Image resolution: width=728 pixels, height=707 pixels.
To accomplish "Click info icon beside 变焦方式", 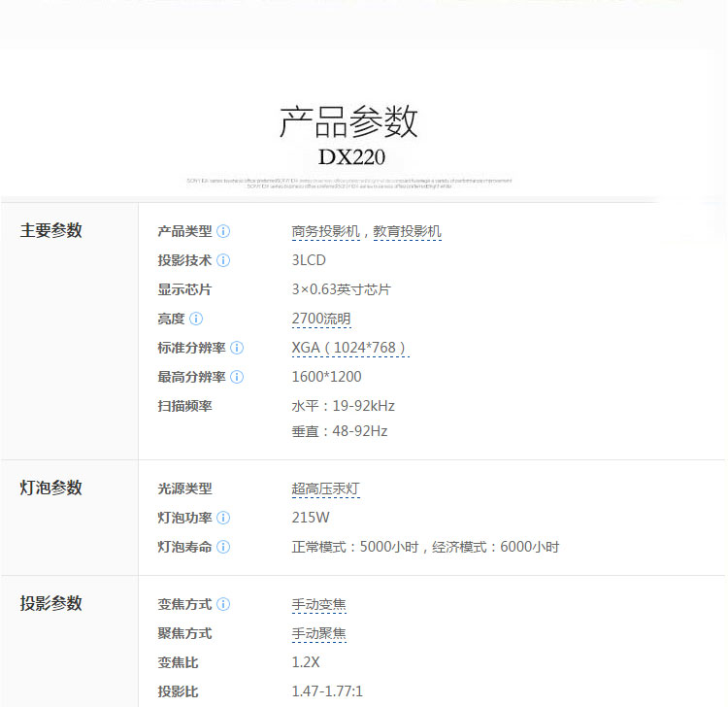I will click(x=223, y=604).
